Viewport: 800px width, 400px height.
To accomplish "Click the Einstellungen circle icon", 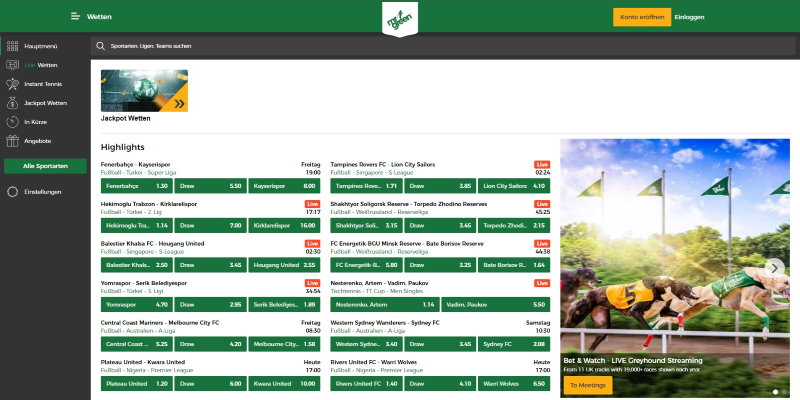I will (x=13, y=192).
